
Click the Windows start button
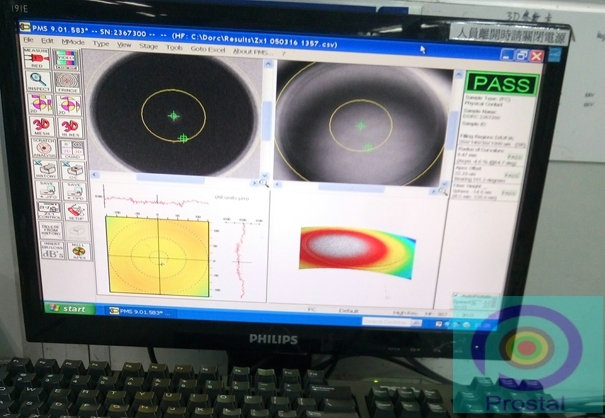click(x=69, y=309)
